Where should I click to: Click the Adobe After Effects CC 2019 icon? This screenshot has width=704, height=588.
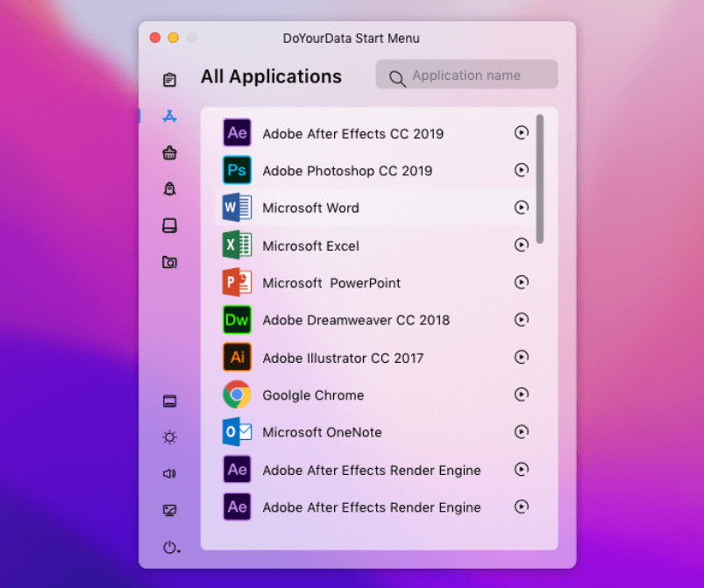[x=237, y=132]
